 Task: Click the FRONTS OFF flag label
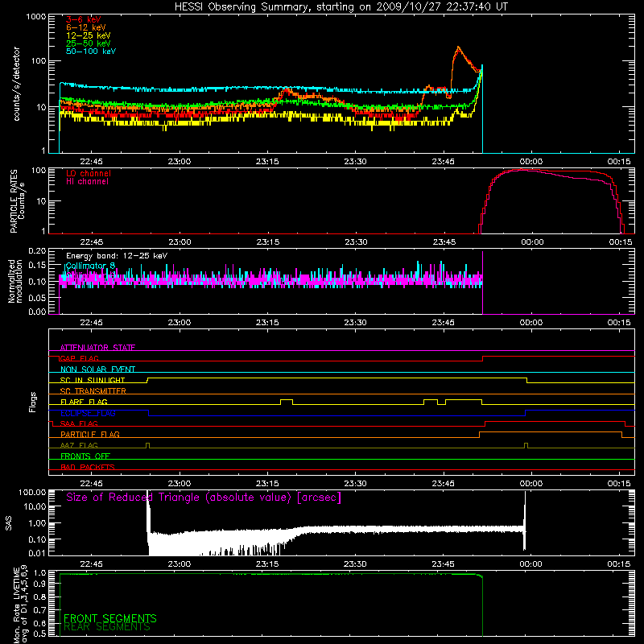pyautogui.click(x=85, y=456)
